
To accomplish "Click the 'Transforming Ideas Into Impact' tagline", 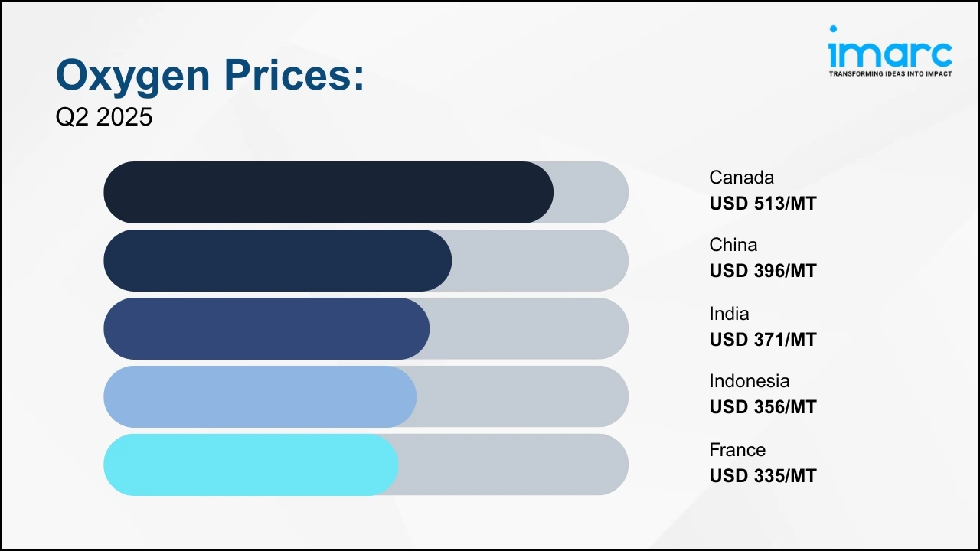I will tap(890, 74).
